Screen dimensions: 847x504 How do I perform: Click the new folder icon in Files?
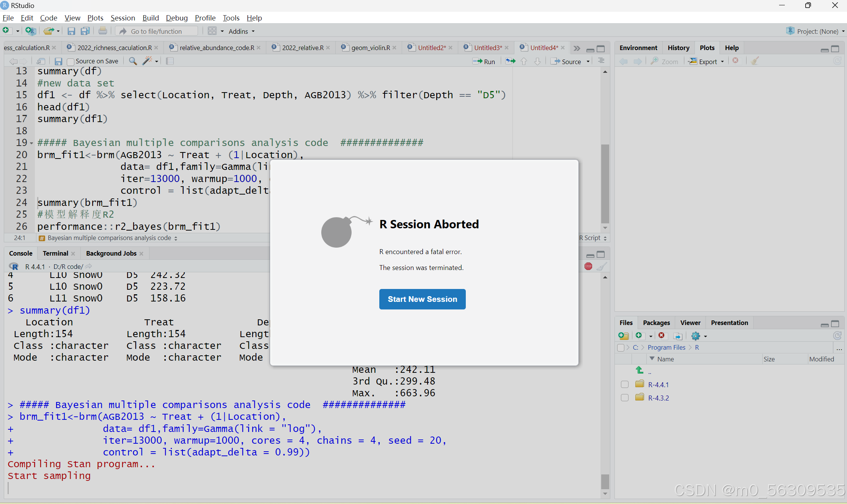[623, 336]
